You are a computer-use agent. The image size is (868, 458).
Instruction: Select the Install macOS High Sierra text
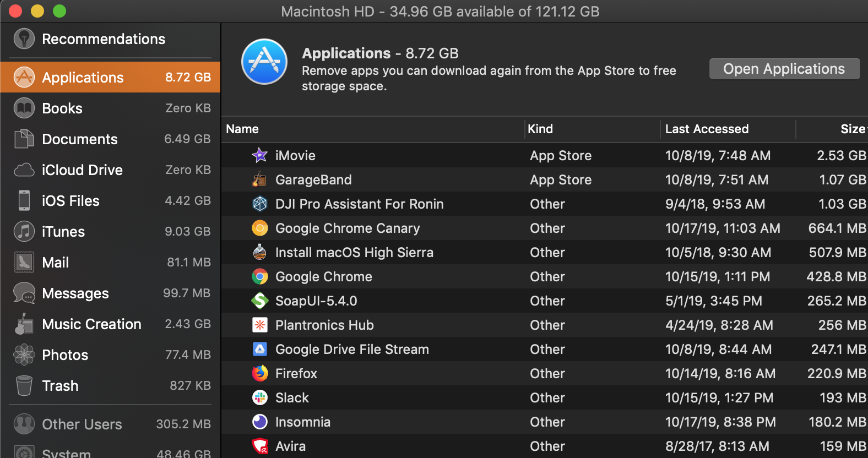[x=354, y=253]
